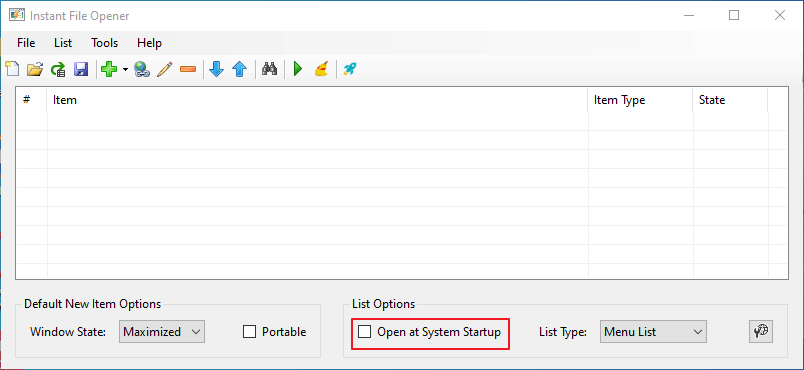
Task: Expand the Window State dropdown showing Maximized
Action: click(162, 332)
